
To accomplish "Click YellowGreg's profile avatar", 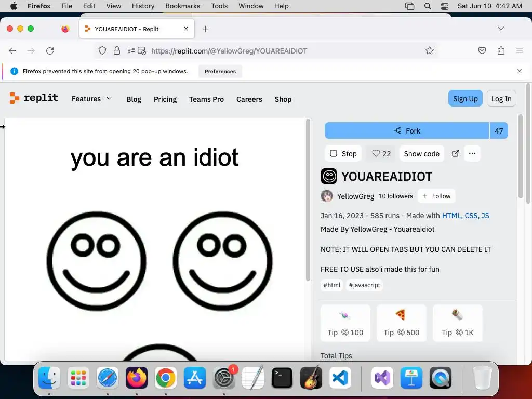I will pyautogui.click(x=327, y=196).
